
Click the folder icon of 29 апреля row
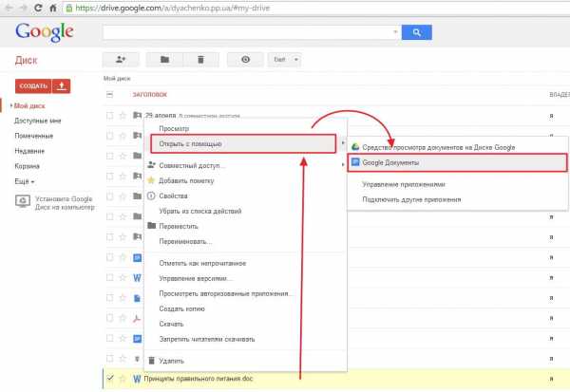137,116
